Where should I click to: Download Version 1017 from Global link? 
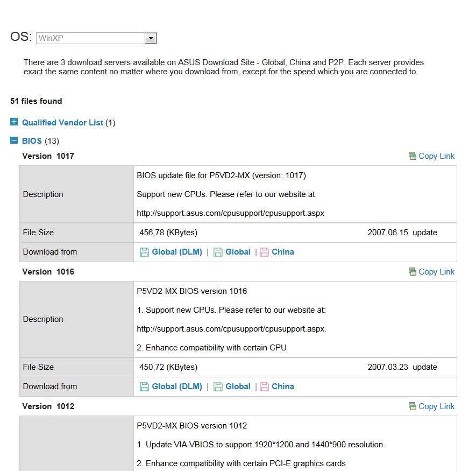coord(238,252)
